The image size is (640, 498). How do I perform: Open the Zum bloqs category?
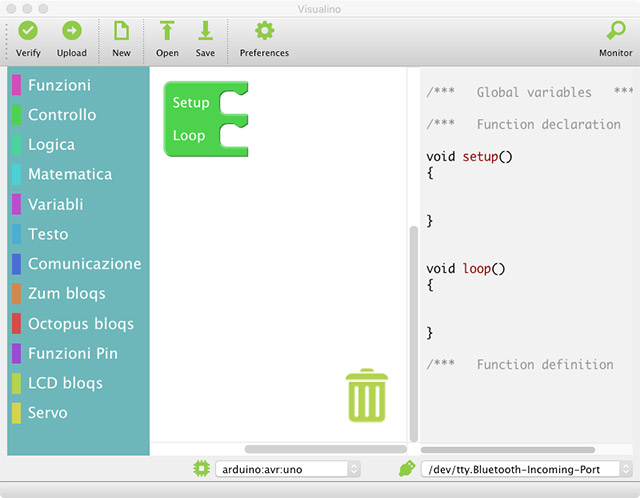66,294
